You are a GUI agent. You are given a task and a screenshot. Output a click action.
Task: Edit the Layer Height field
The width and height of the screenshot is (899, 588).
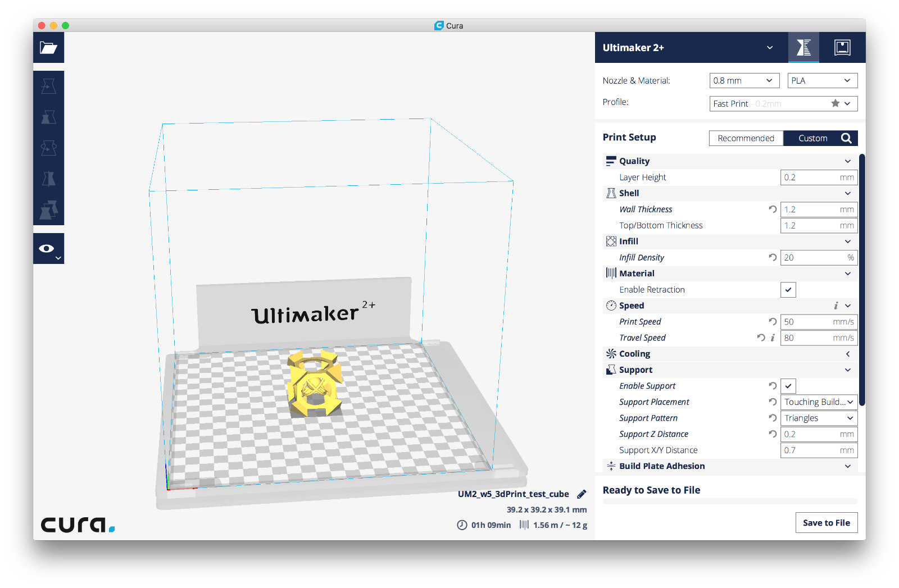click(x=819, y=177)
